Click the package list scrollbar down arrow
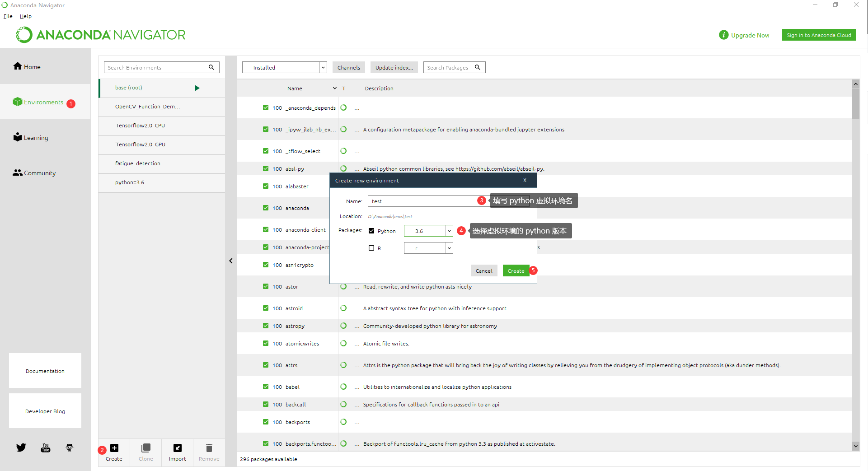Image resolution: width=868 pixels, height=471 pixels. tap(855, 446)
